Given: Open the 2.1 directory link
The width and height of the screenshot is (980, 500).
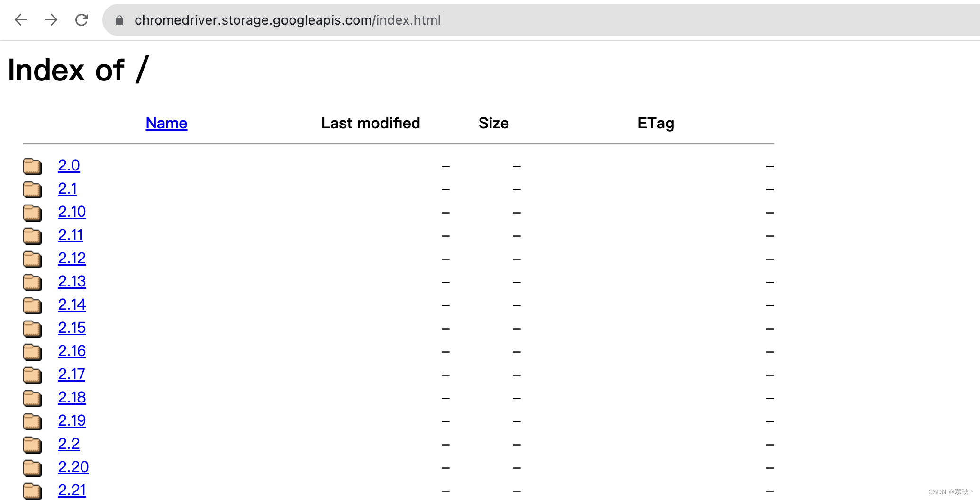Looking at the screenshot, I should (67, 188).
